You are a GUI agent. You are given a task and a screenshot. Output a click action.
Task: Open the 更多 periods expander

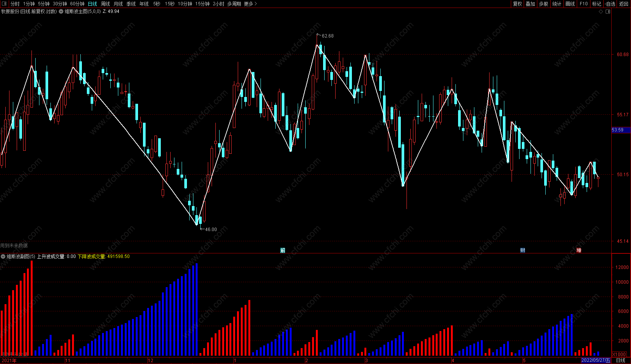[x=250, y=4]
